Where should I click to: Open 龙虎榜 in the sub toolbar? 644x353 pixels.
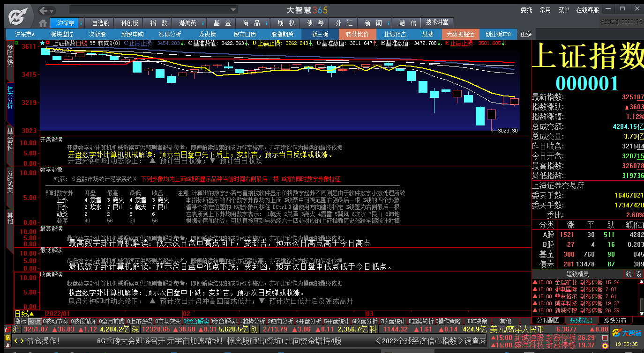(x=208, y=34)
